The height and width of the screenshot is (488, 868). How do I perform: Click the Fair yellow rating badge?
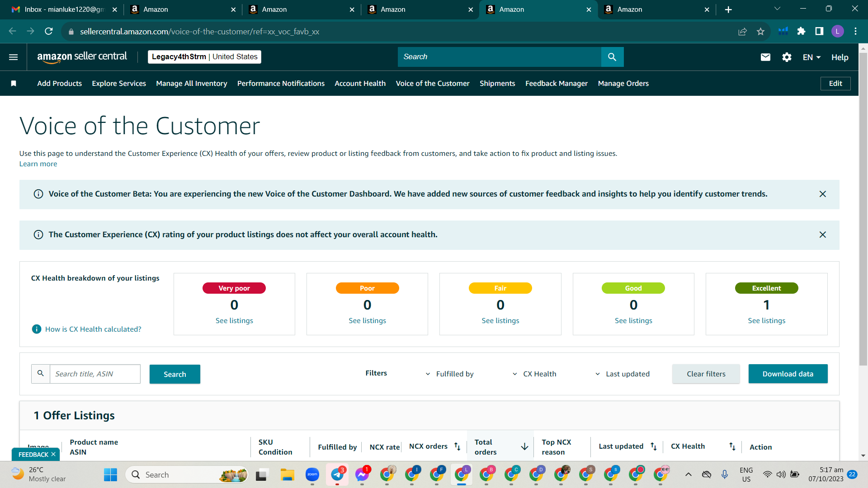click(x=500, y=288)
